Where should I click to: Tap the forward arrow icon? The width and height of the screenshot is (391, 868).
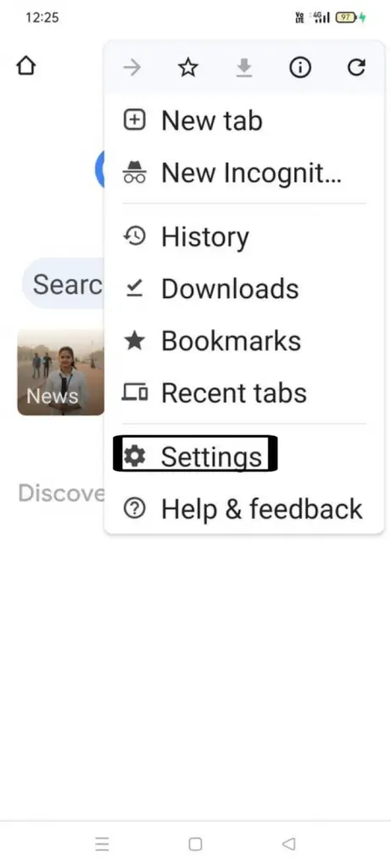[x=131, y=68]
